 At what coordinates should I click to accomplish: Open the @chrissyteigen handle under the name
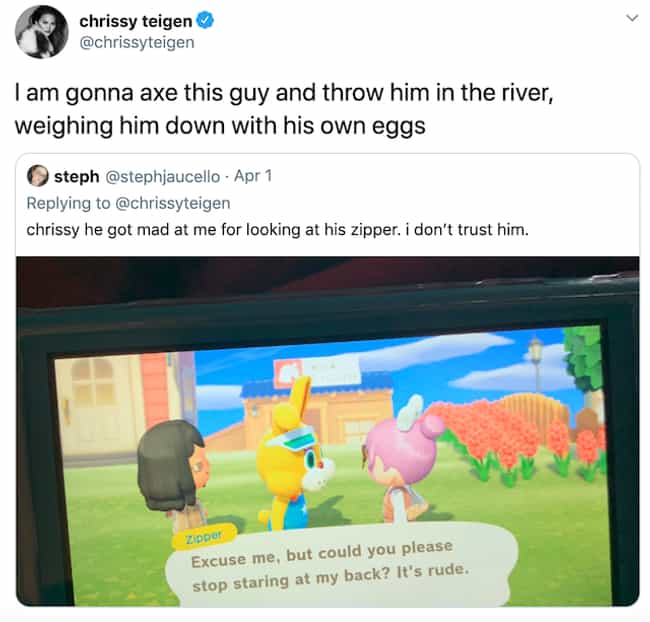[137, 42]
